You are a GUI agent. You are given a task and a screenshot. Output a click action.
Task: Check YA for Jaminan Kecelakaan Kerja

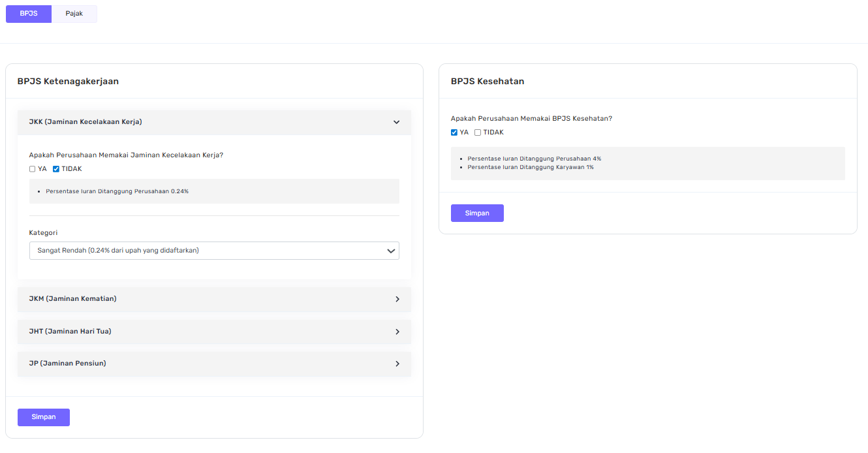pyautogui.click(x=32, y=168)
